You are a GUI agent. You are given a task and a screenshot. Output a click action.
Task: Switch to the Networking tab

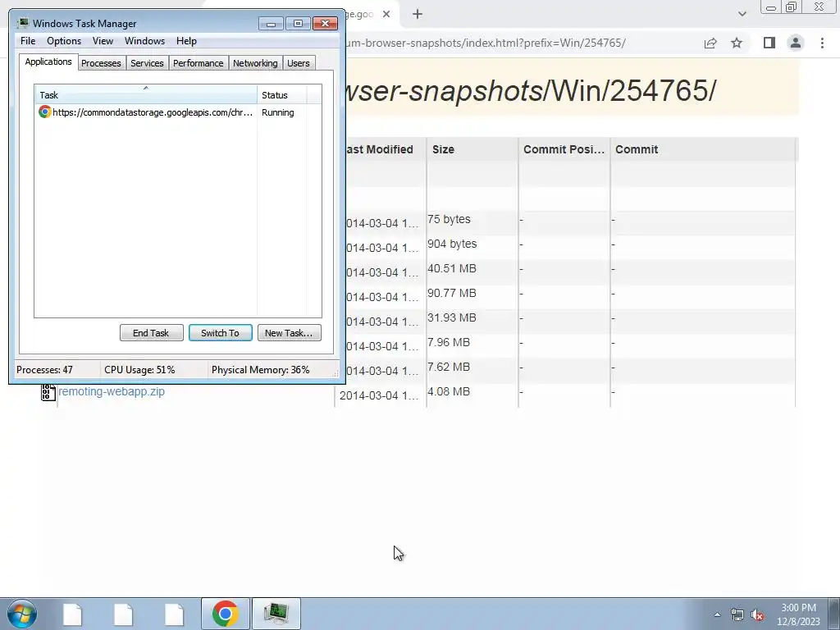255,63
